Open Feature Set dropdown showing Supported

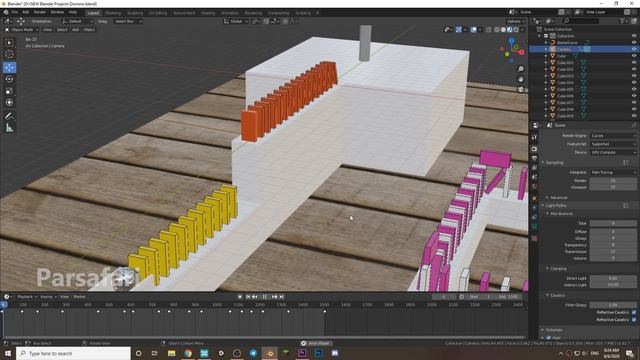pyautogui.click(x=613, y=144)
